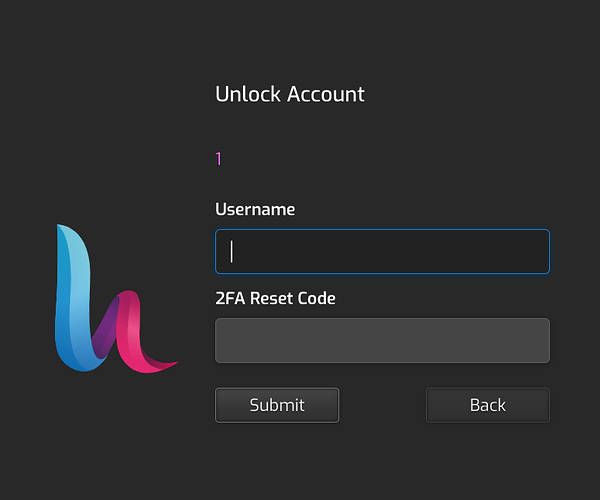Click the left edge of 2FA code field
Image resolution: width=600 pixels, height=500 pixels.
225,341
